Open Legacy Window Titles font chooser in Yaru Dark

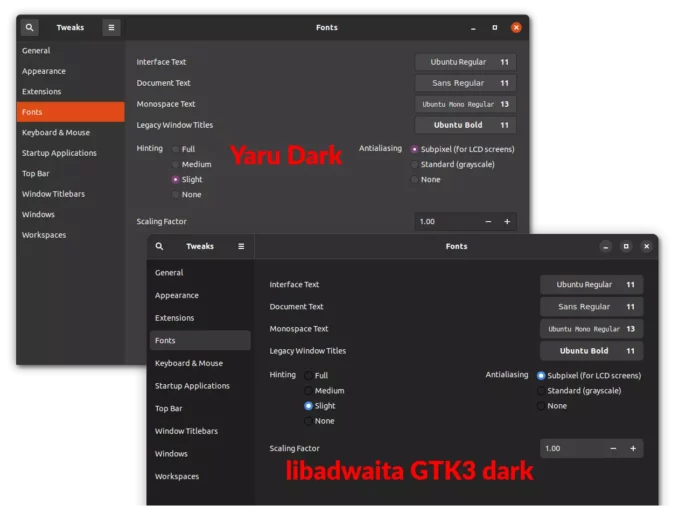[466, 125]
